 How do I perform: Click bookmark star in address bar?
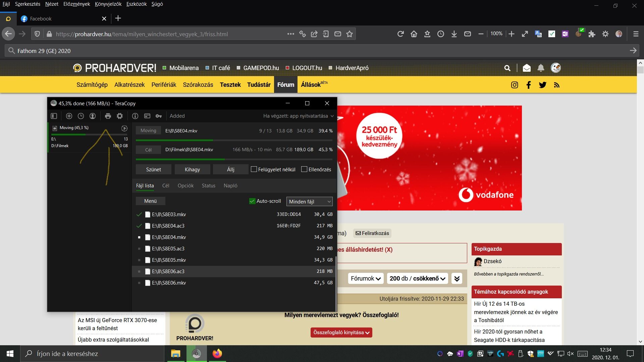pyautogui.click(x=350, y=34)
